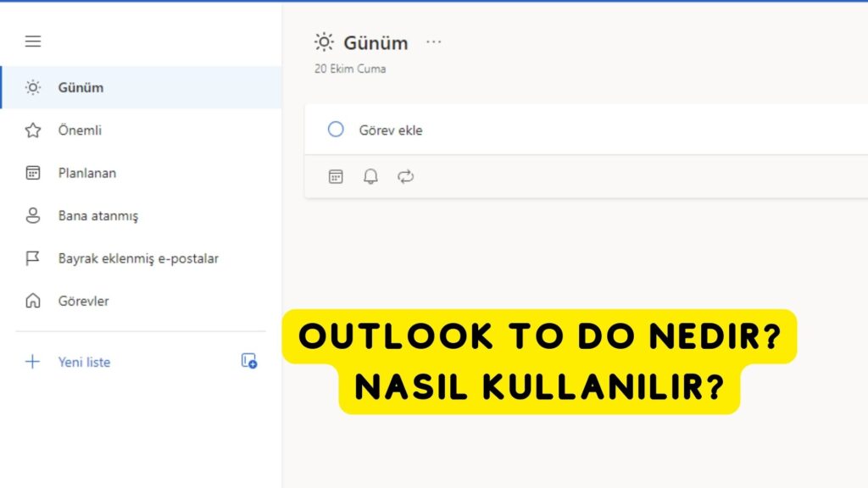Select the due date calendar icon
This screenshot has width=868, height=488.
(337, 176)
